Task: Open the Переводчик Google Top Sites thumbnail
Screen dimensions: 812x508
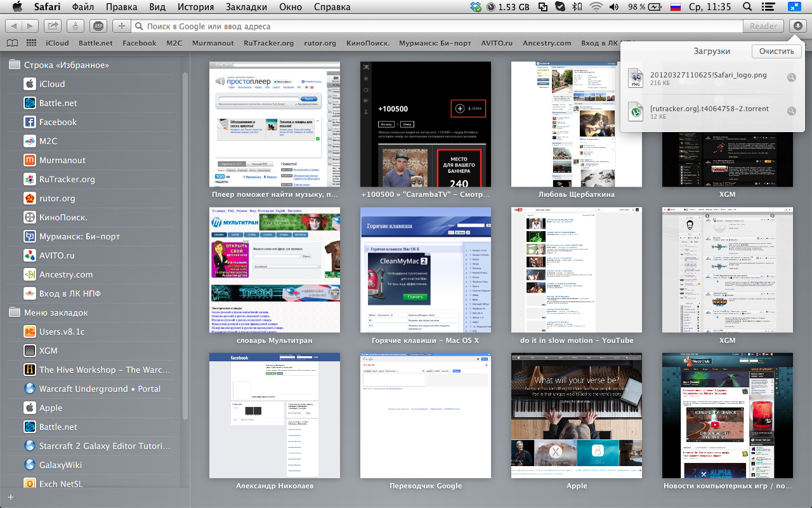Action: click(x=426, y=415)
